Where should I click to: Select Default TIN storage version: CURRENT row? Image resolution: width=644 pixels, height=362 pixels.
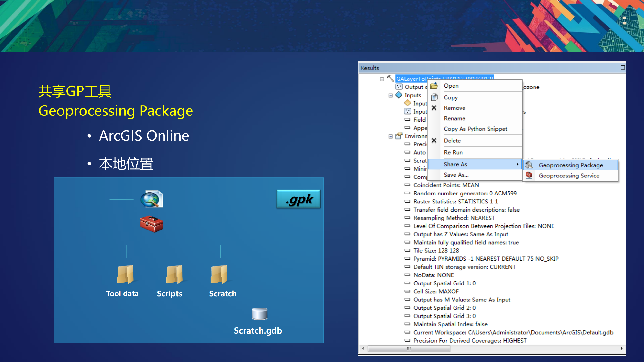tap(464, 267)
